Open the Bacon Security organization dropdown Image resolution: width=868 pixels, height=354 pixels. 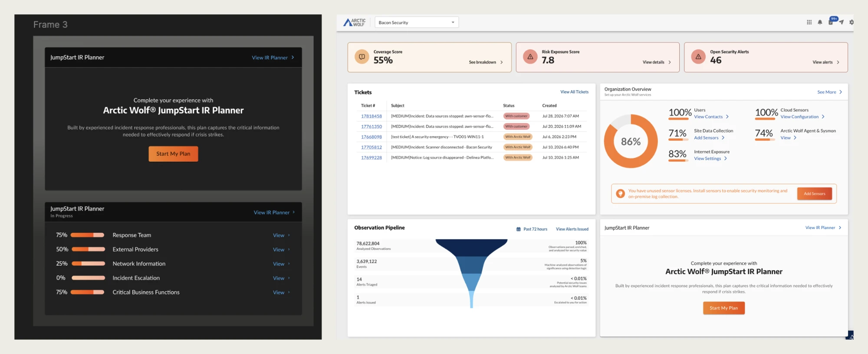click(x=417, y=23)
